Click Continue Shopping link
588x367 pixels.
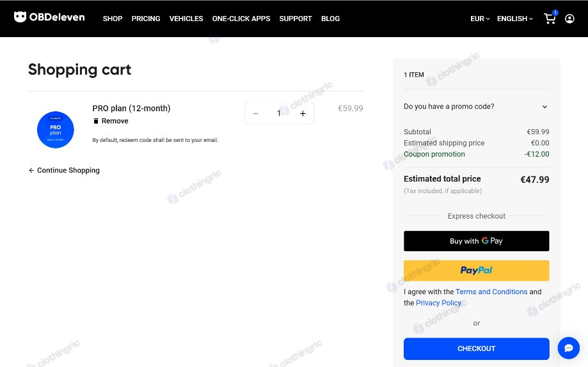click(64, 170)
